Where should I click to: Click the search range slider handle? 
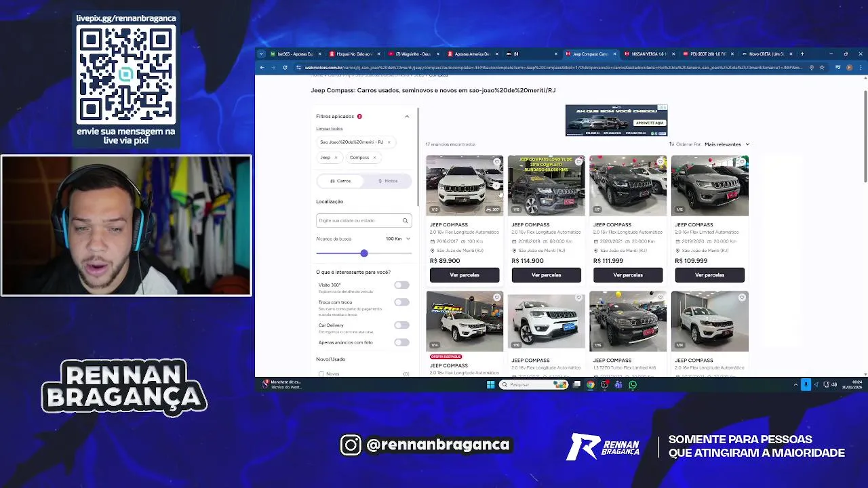pos(364,253)
